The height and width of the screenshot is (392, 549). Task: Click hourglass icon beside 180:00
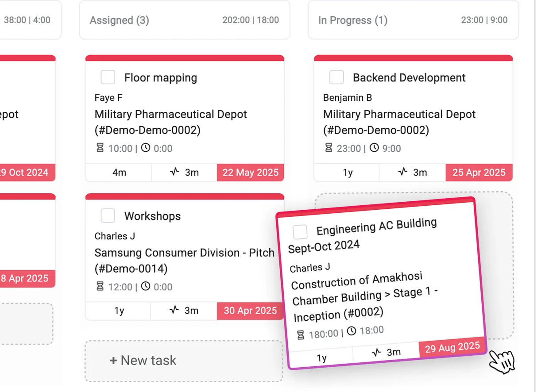coord(301,335)
